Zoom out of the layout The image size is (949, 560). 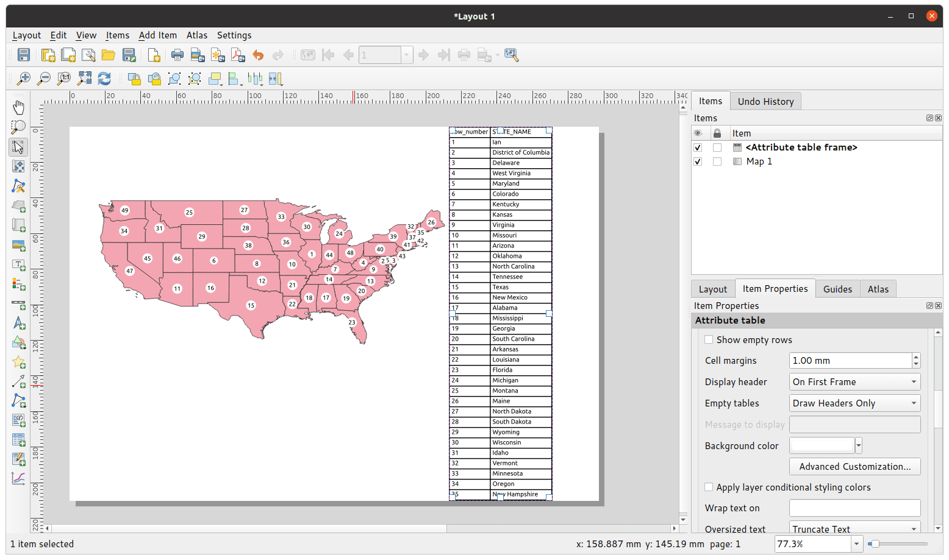click(x=44, y=79)
